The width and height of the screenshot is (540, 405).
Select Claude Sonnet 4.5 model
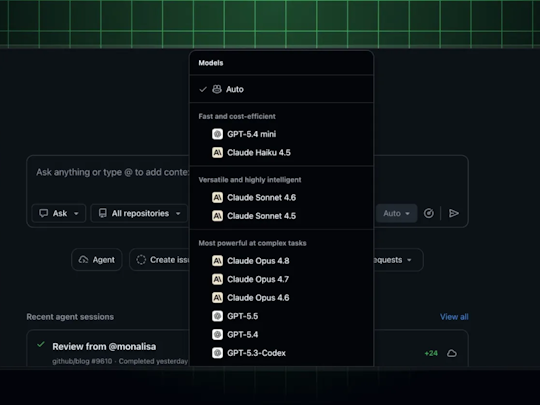pyautogui.click(x=281, y=216)
